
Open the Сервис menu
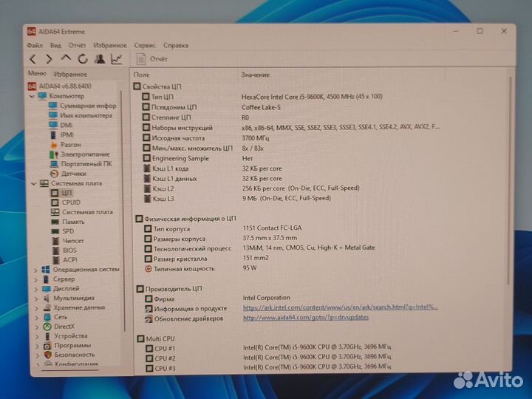144,46
